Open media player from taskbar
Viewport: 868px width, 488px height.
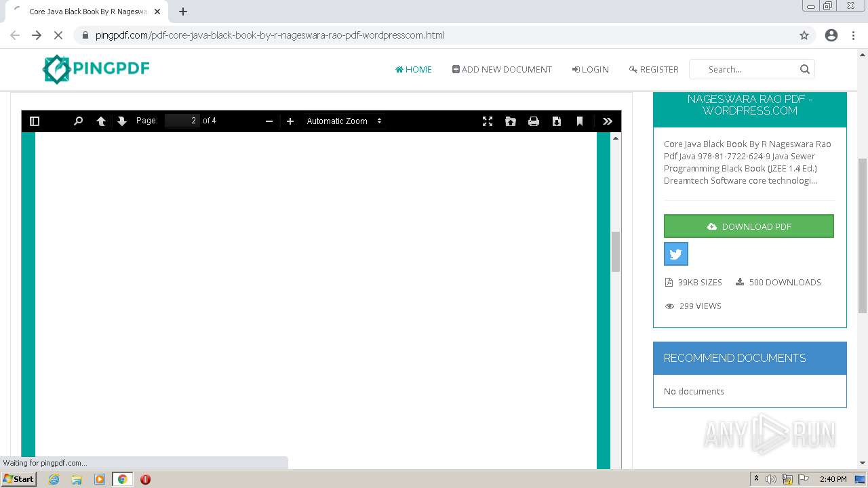(100, 479)
